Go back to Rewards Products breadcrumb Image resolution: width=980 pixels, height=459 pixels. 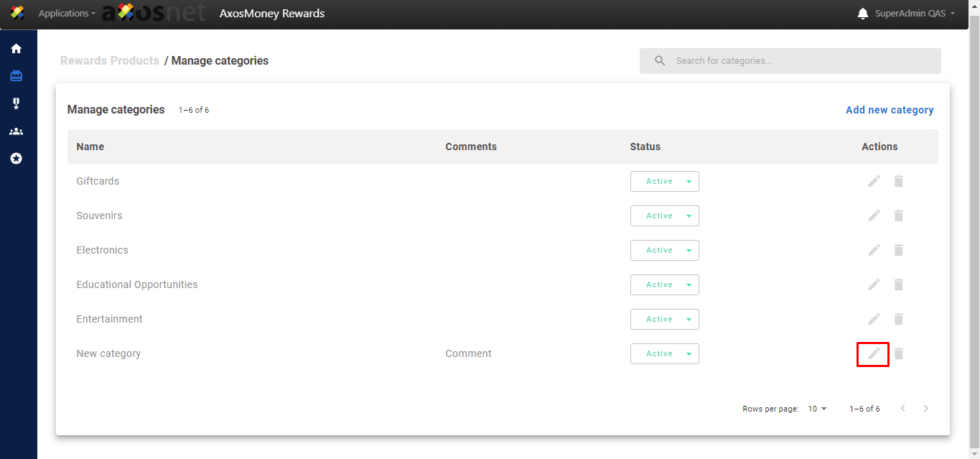click(x=110, y=61)
